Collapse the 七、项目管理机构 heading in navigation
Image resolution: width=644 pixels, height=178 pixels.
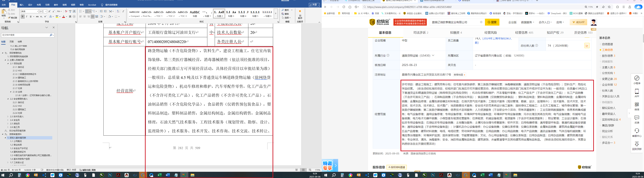(3, 53)
